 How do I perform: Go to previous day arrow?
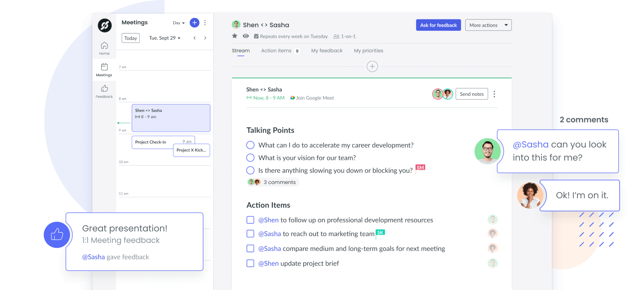(195, 38)
